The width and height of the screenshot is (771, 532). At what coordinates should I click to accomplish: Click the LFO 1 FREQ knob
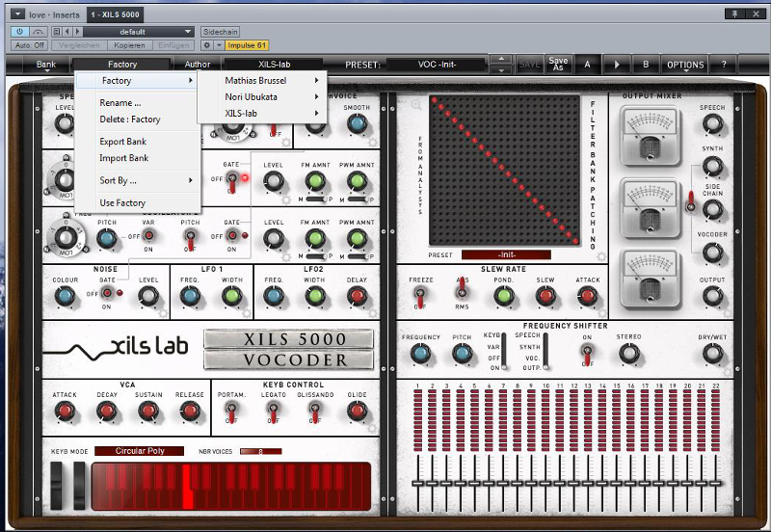[x=189, y=296]
